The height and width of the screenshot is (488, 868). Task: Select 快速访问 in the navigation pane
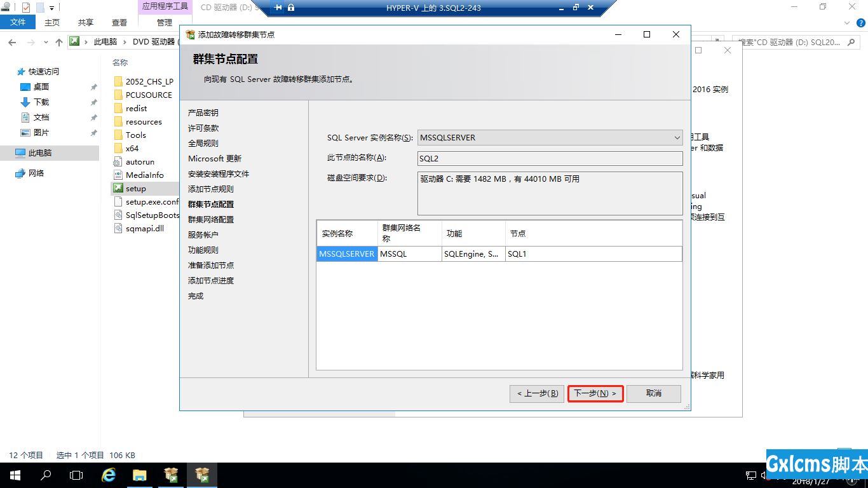tap(44, 72)
